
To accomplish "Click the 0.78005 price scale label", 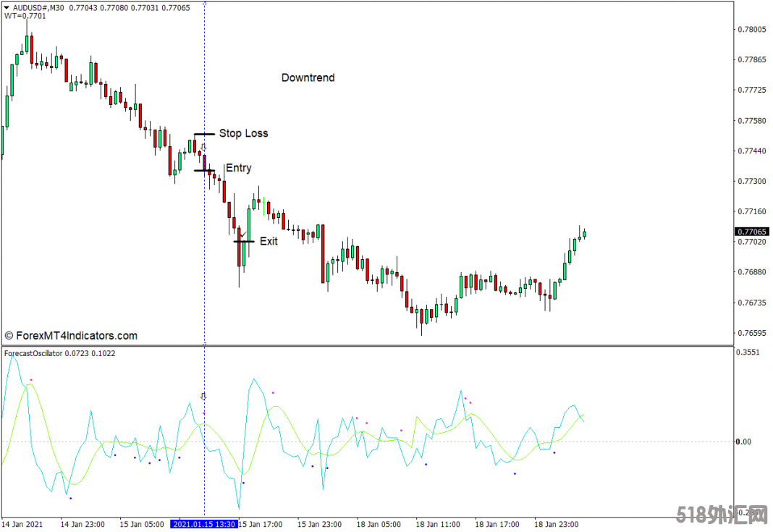I will [x=751, y=30].
